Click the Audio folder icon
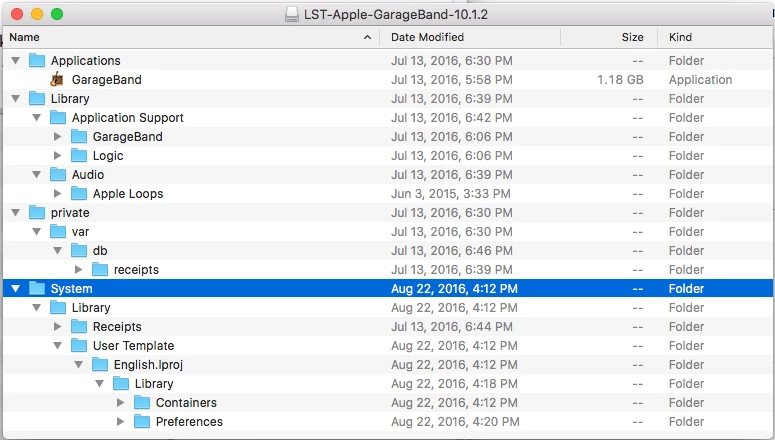775x440 pixels. pyautogui.click(x=58, y=174)
